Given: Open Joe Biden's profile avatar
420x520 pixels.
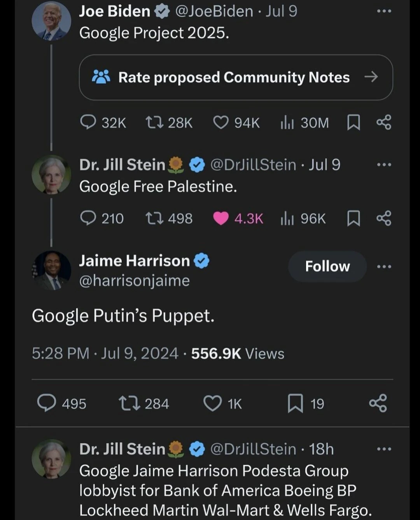Looking at the screenshot, I should 51,21.
